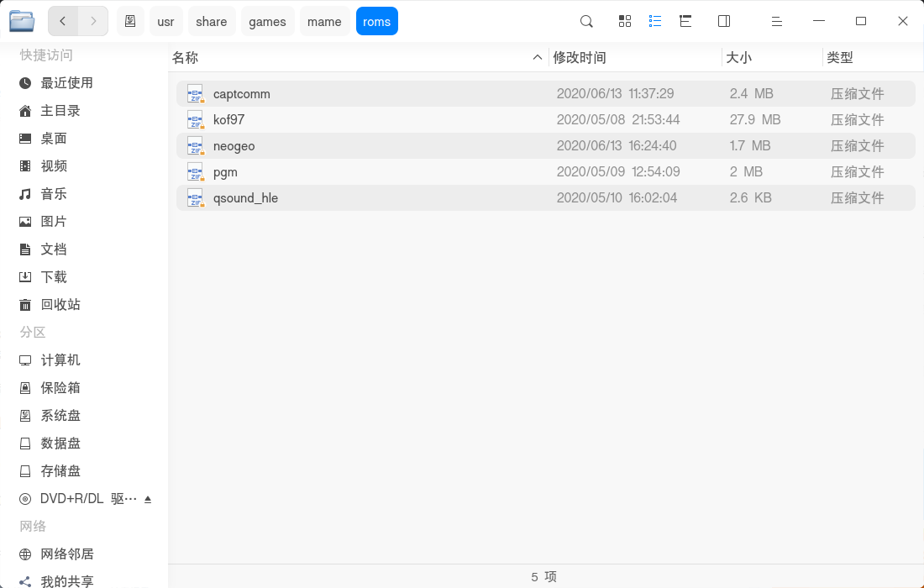924x588 pixels.
Task: Click the neogeo zip file icon
Action: [x=195, y=145]
